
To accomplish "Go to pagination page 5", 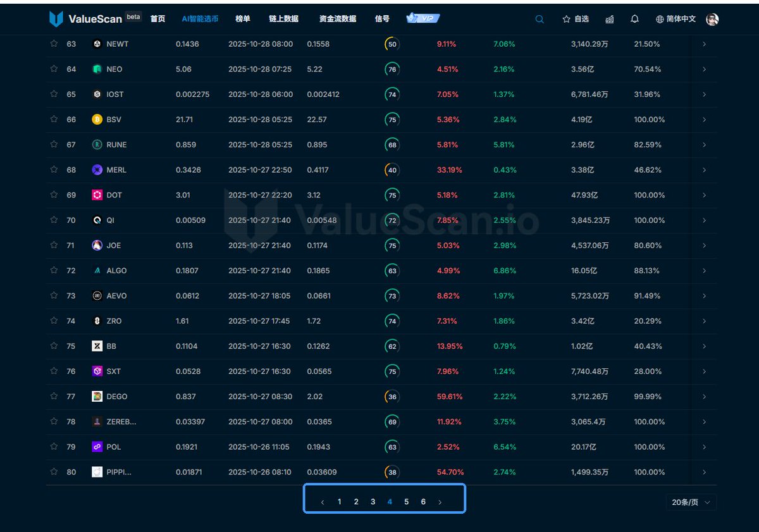I will click(x=406, y=502).
